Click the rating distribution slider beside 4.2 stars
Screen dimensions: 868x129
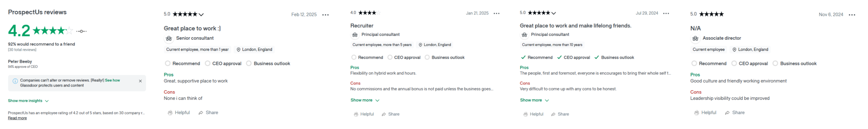pos(81,31)
